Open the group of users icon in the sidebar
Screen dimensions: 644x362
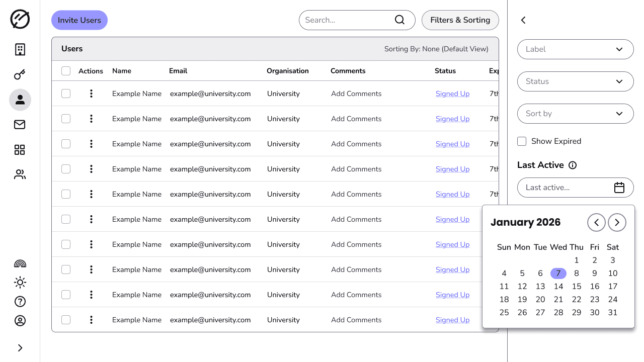(20, 175)
